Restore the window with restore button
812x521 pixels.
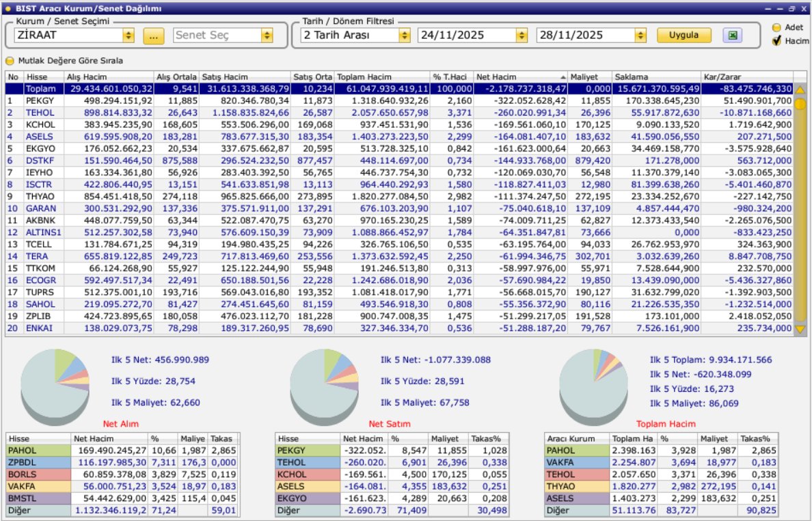(791, 8)
